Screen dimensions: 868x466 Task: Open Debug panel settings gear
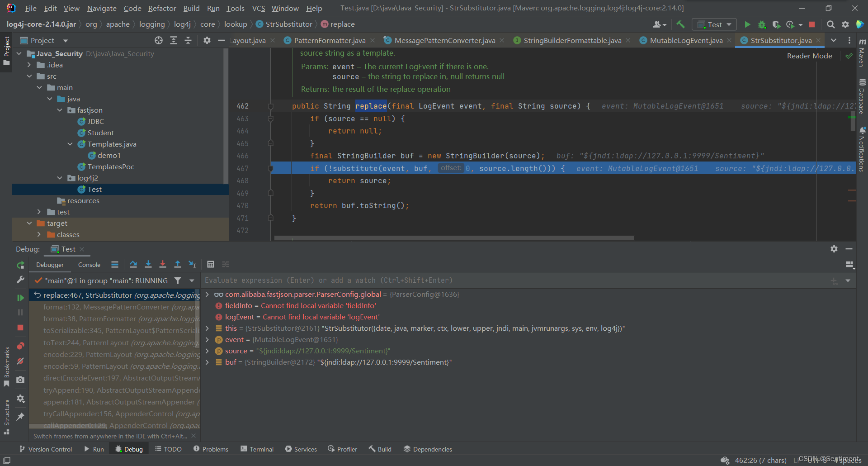834,249
